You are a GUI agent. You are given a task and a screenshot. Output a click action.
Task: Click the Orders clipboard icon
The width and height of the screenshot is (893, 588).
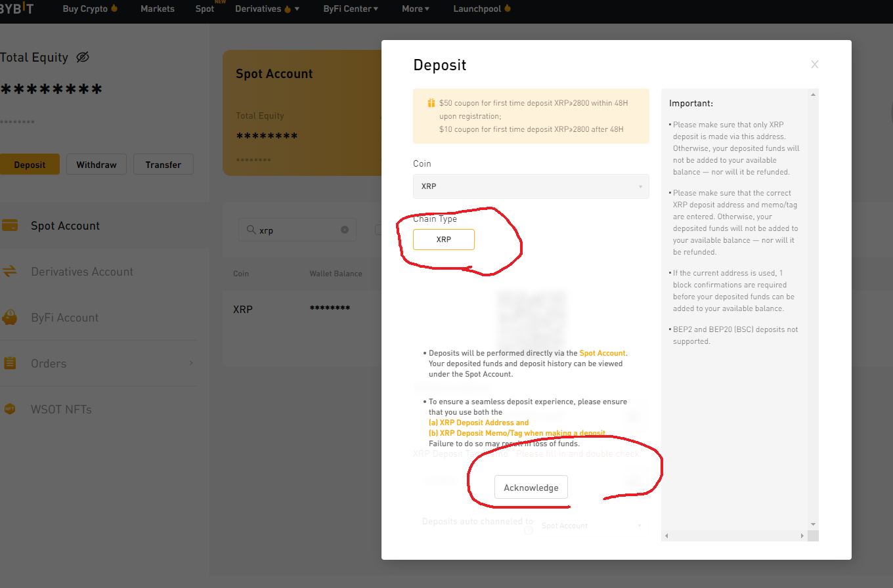[x=10, y=363]
